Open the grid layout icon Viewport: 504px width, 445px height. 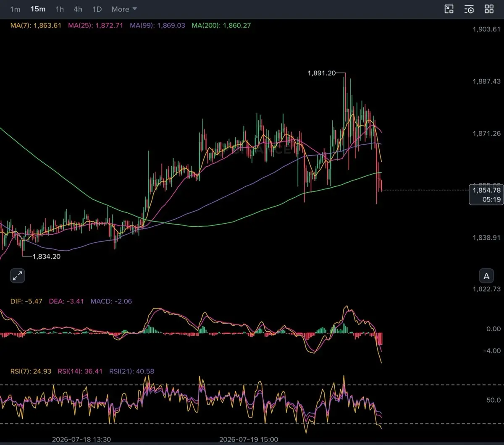pyautogui.click(x=489, y=9)
